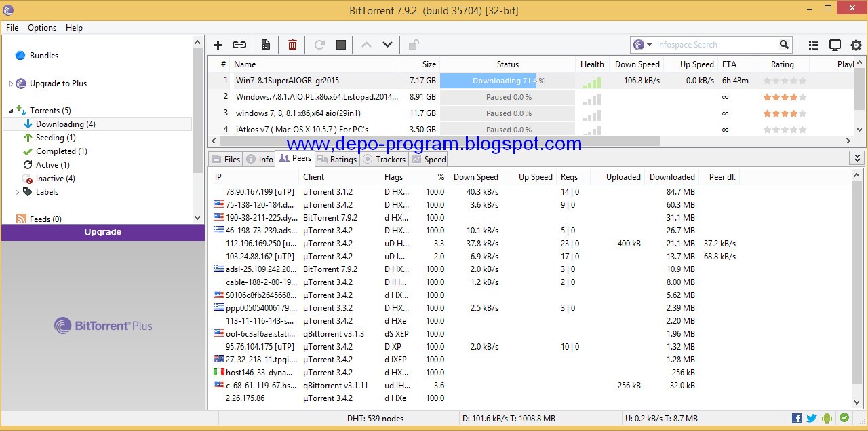The image size is (868, 431).
Task: Open the Help menu
Action: pos(74,28)
